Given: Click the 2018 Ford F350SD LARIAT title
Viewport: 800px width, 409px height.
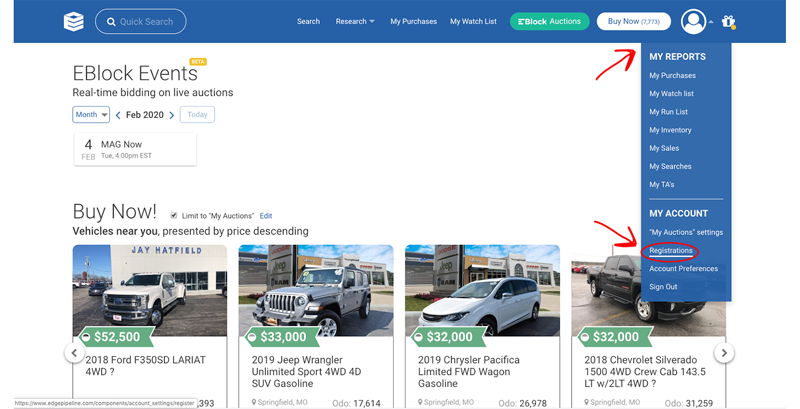Looking at the screenshot, I should 145,366.
